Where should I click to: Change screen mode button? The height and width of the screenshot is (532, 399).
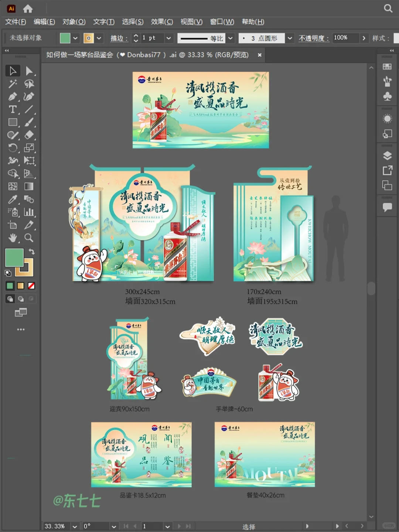[x=21, y=313]
